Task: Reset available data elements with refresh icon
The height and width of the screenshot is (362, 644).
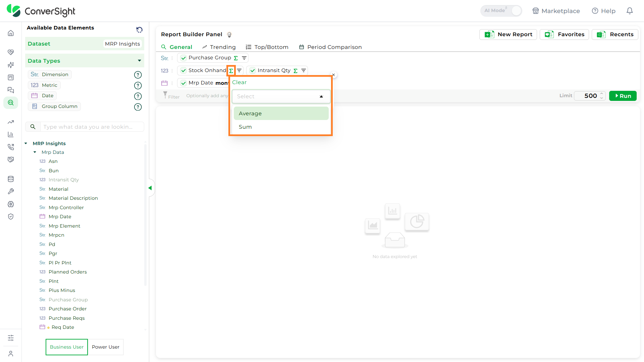Action: 140,29
